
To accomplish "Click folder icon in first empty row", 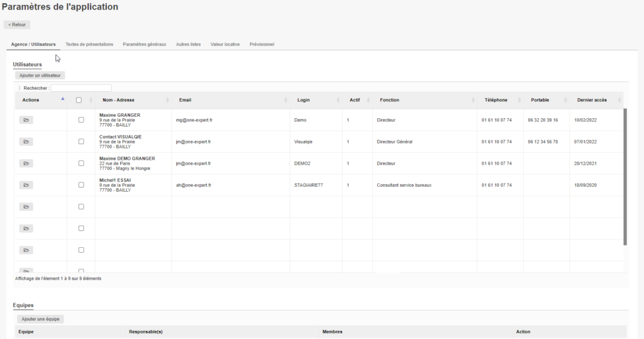I will pyautogui.click(x=26, y=207).
